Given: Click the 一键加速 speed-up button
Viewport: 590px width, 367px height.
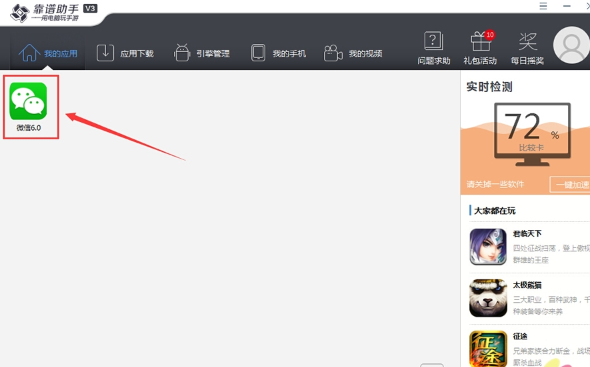Looking at the screenshot, I should pos(570,184).
